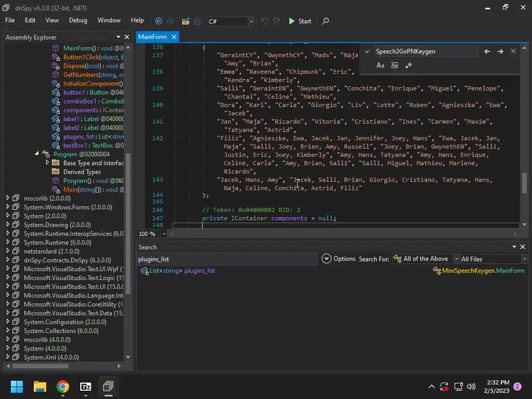Viewport: 532px width, 399px height.
Task: Close the Search panel
Action: click(523, 247)
